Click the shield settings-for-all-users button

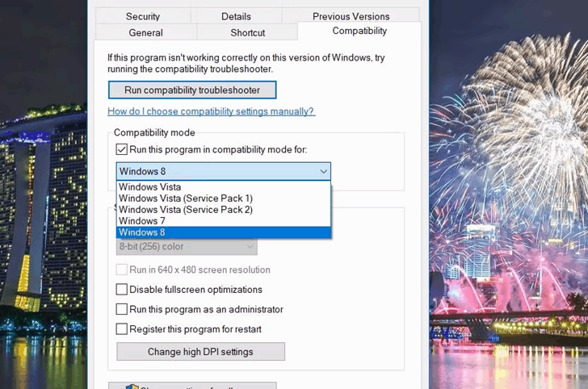(x=192, y=386)
